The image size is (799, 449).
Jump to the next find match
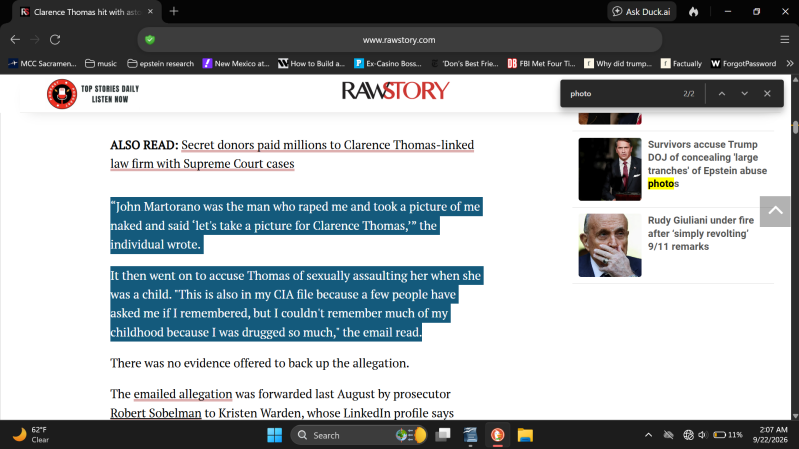coord(744,94)
